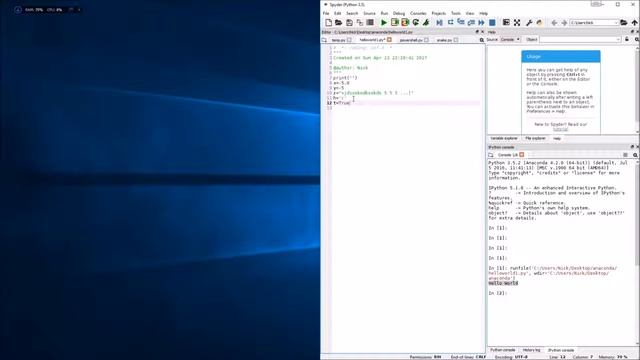Open the Projects menu

click(438, 13)
